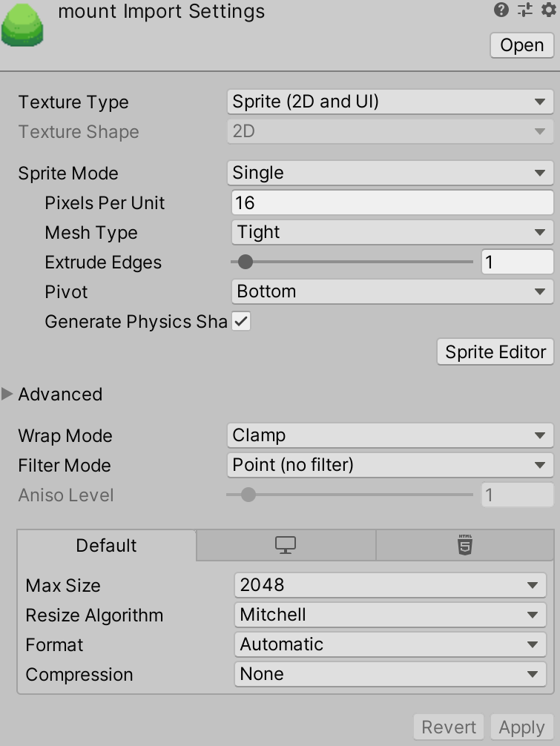This screenshot has height=746, width=560.
Task: Open the help documentation question mark icon
Action: click(501, 10)
